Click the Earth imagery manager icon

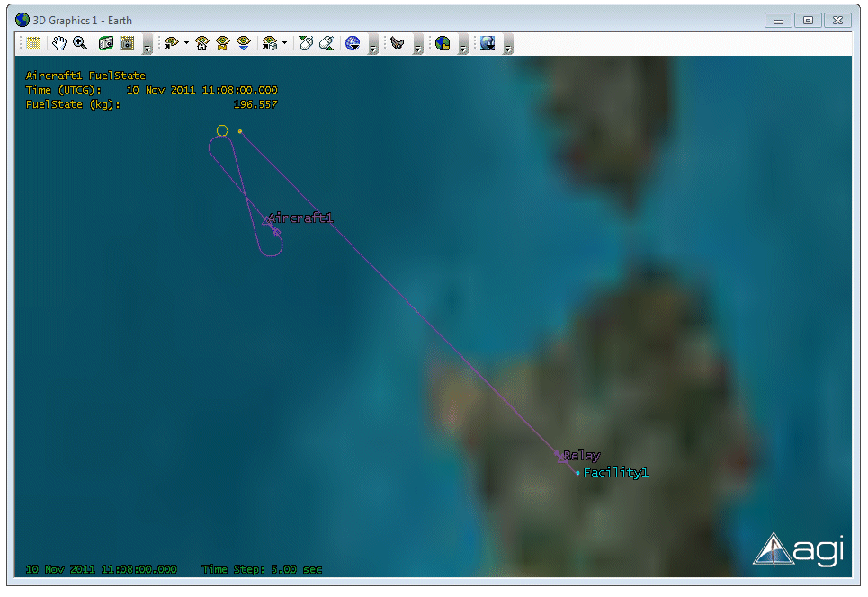pos(443,43)
